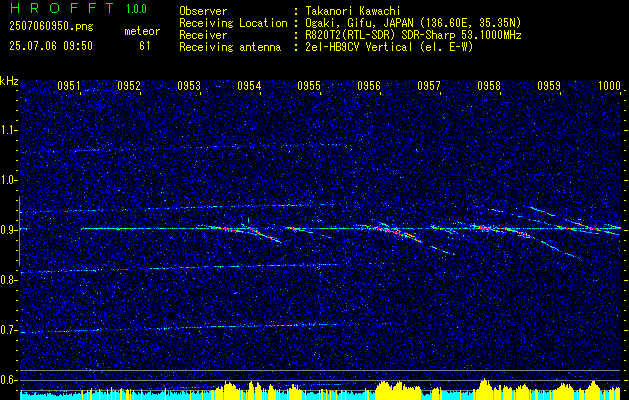629x400 pixels.
Task: Click the 1000 time marker
Action: [609, 86]
